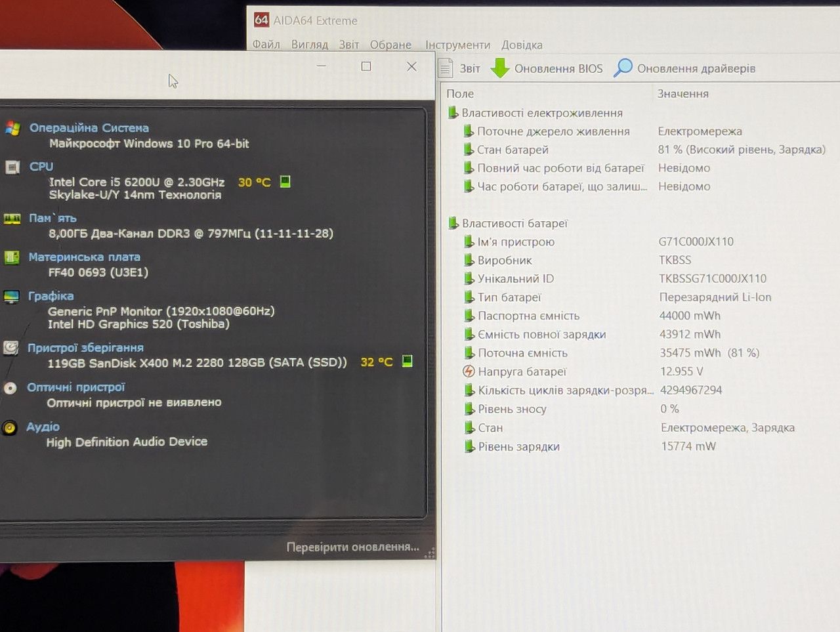Open the Обране menu in AIDA64
The height and width of the screenshot is (632, 840).
(390, 45)
